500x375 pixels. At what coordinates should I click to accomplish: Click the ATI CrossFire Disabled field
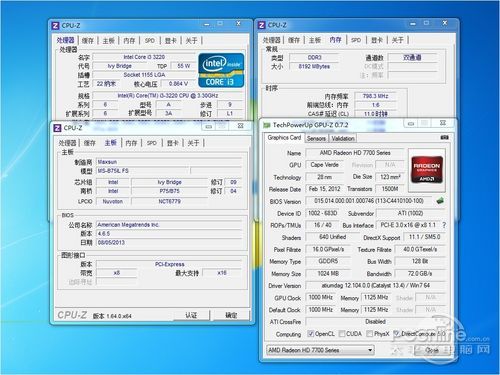point(376,322)
